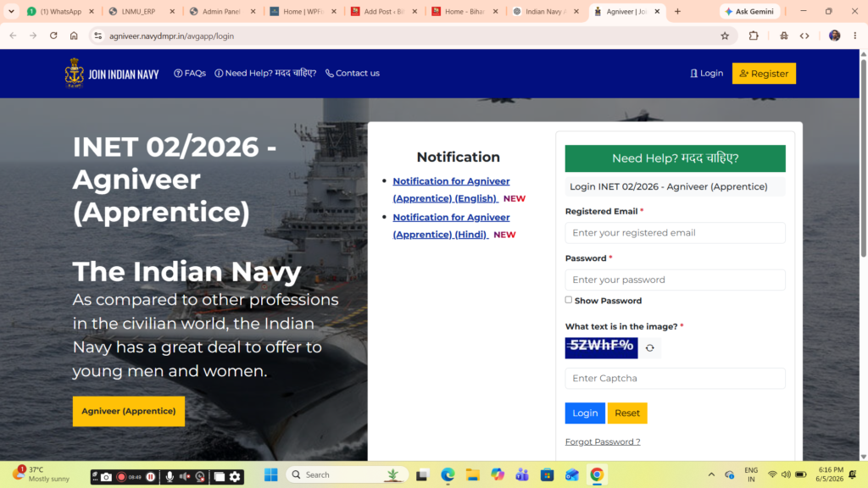Open the Chrome profile avatar
This screenshot has height=488, width=868.
point(834,36)
